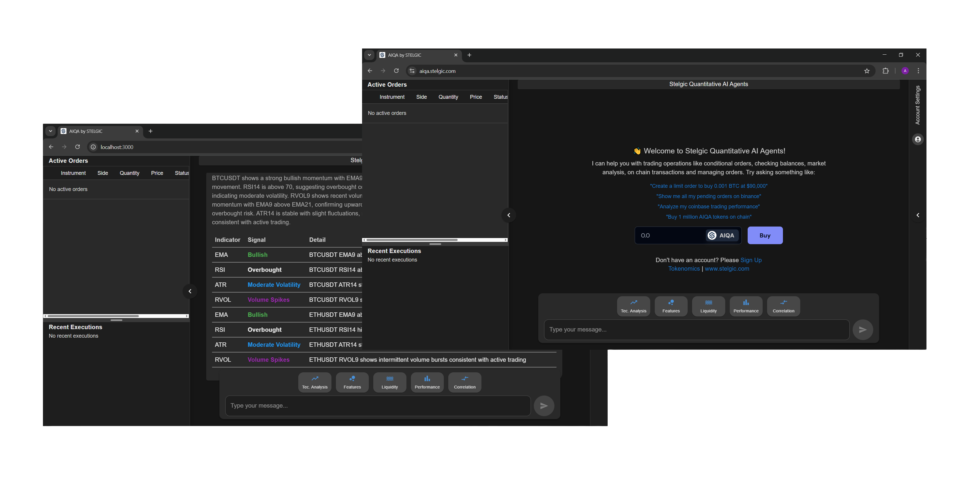This screenshot has width=980, height=489.
Task: Click send message arrow in aiqa.stelgic.com window
Action: [x=862, y=330]
